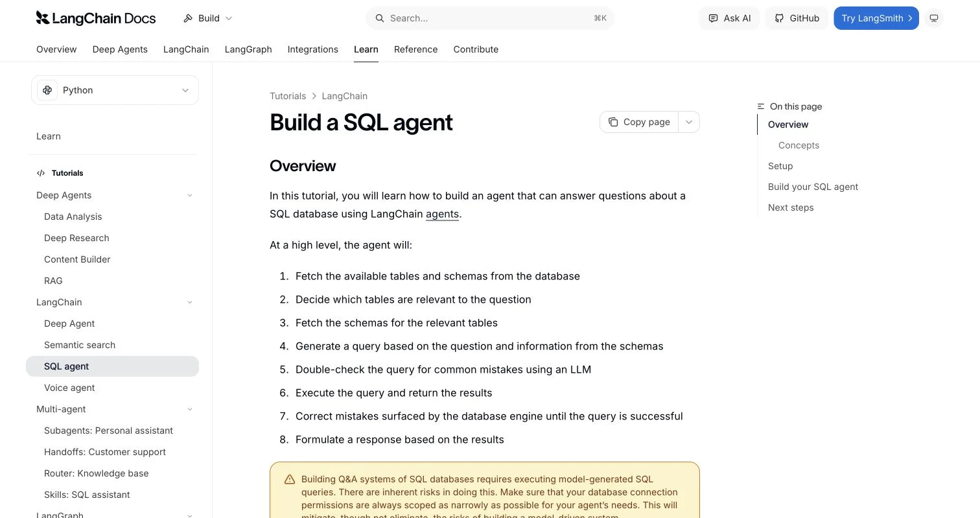Collapse the Deep Agents sidebar section

tap(190, 195)
